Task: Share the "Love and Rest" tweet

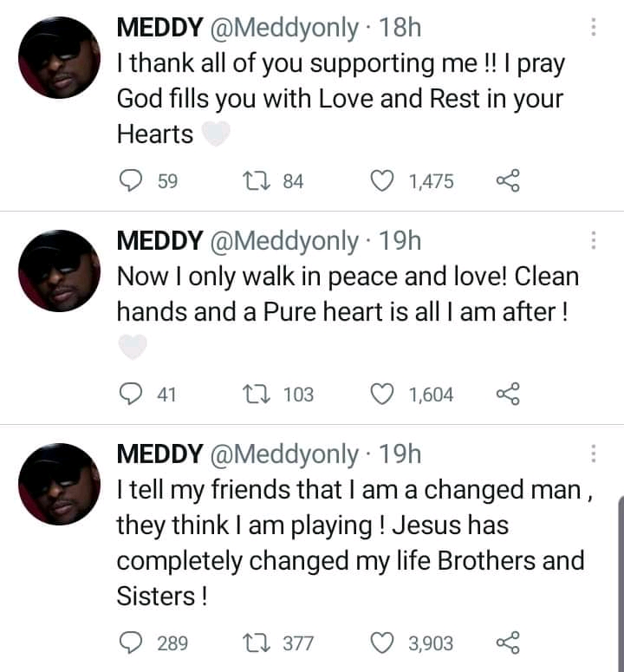Action: 507,180
